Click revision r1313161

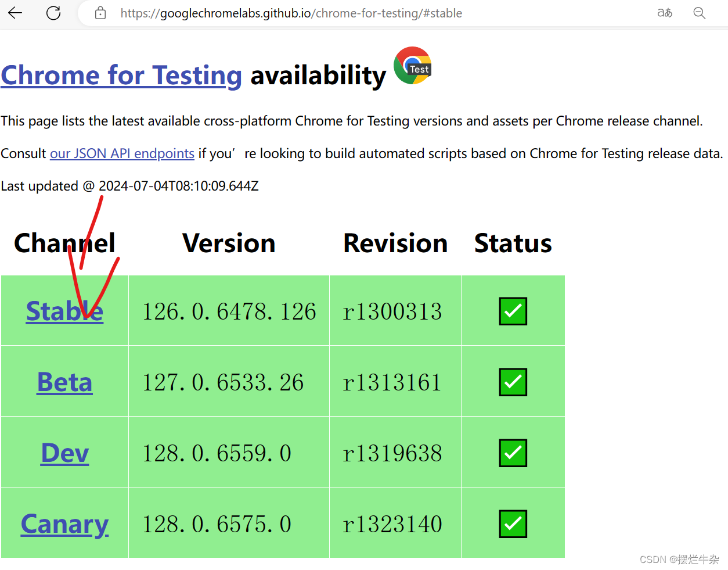[x=392, y=382]
